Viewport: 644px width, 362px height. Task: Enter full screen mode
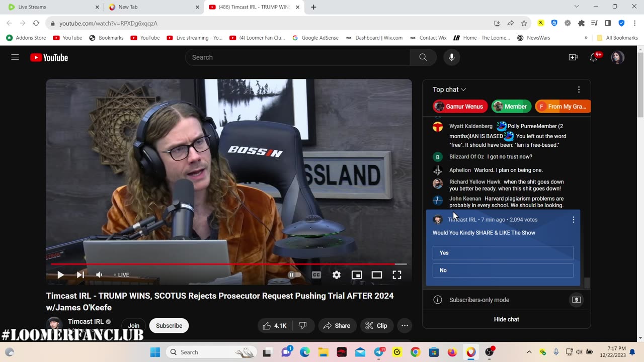[x=397, y=275]
